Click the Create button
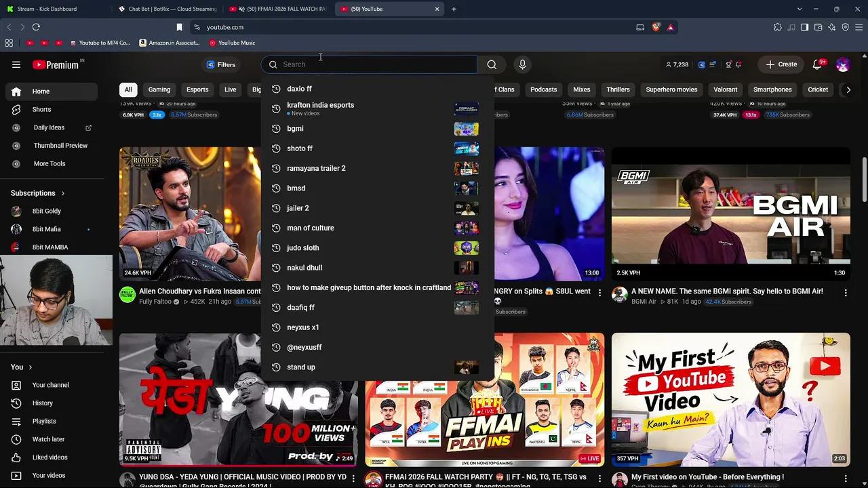The width and height of the screenshot is (868, 488). tap(781, 64)
